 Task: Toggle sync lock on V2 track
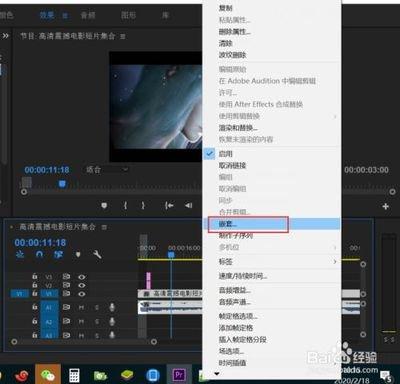coord(66,285)
